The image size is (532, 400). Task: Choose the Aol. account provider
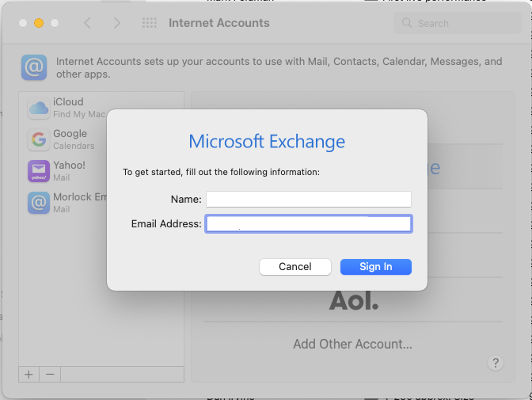click(x=353, y=300)
